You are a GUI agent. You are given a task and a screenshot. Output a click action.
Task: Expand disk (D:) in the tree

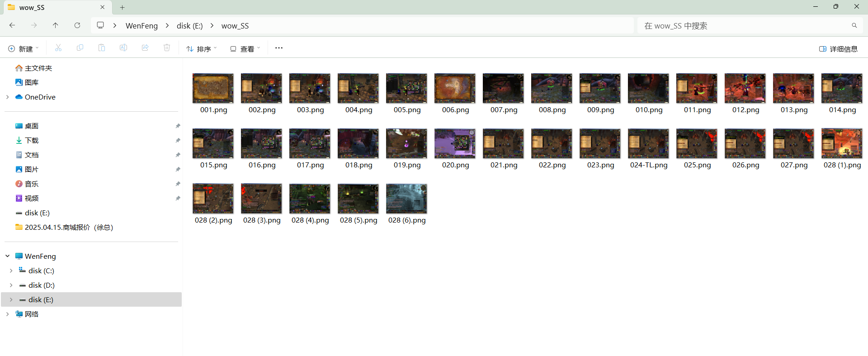click(x=11, y=285)
